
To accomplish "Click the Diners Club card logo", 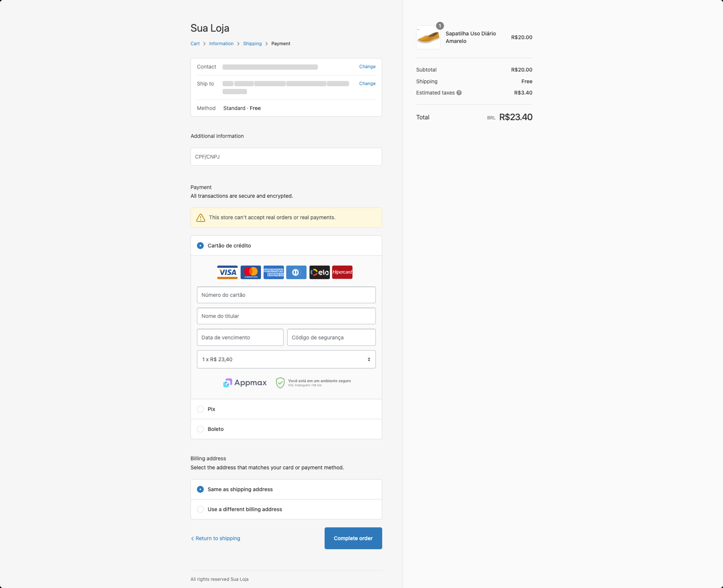I will [x=296, y=272].
